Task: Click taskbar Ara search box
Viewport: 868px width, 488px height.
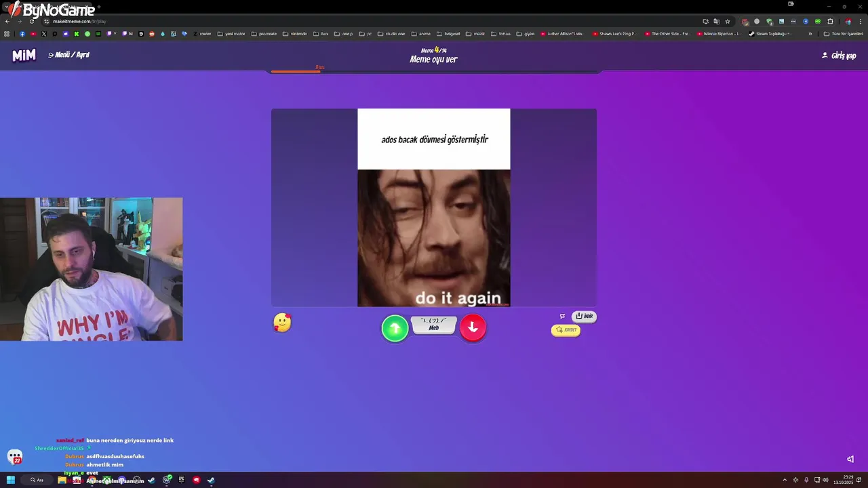Action: click(x=37, y=480)
